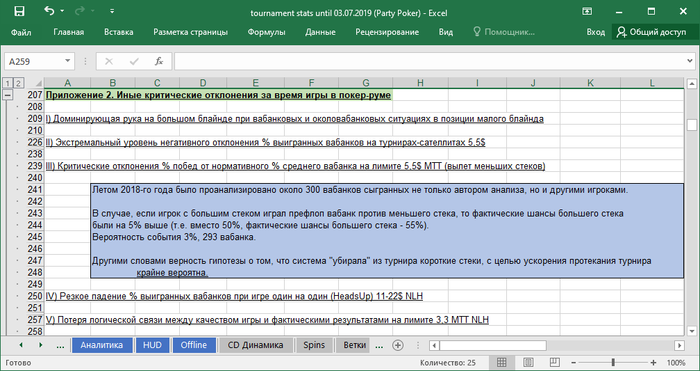Open the Ribbon Display Options icon

[x=587, y=12]
